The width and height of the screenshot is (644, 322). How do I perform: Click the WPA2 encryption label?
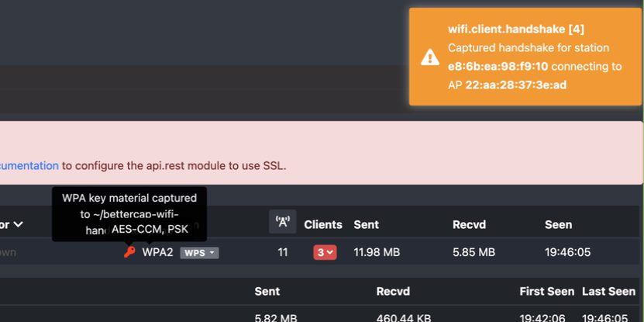(x=157, y=252)
